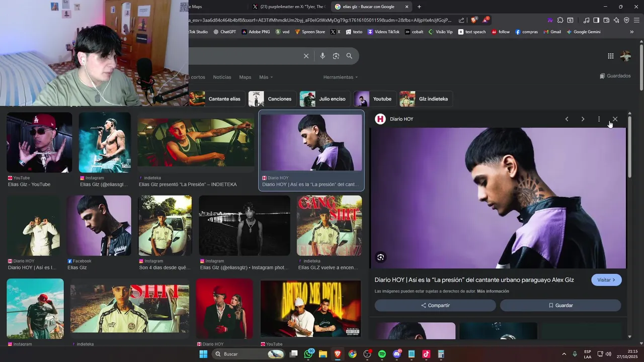Screen dimensions: 644x362
Task: Toggle the browser sidebar panel
Action: (x=596, y=20)
